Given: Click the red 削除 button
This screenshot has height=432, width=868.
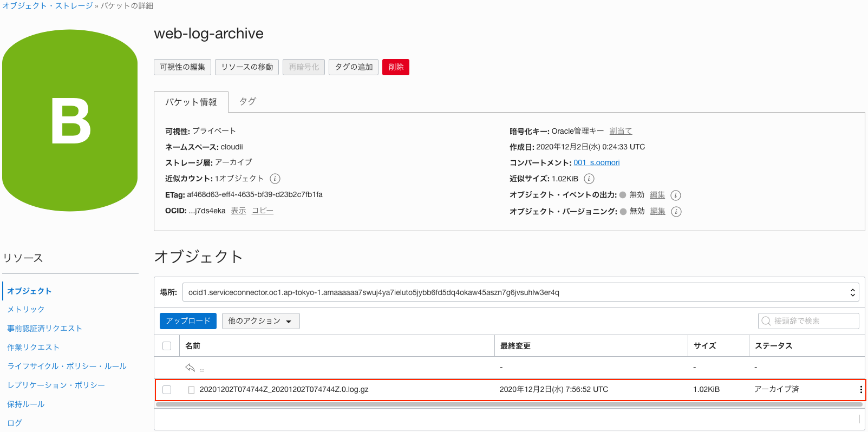Looking at the screenshot, I should pyautogui.click(x=395, y=67).
